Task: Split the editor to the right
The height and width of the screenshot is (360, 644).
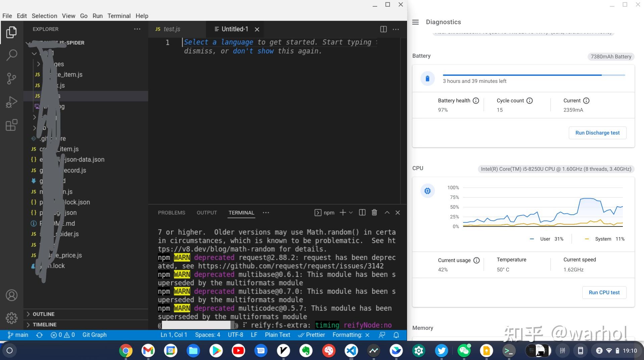Action: tap(383, 29)
